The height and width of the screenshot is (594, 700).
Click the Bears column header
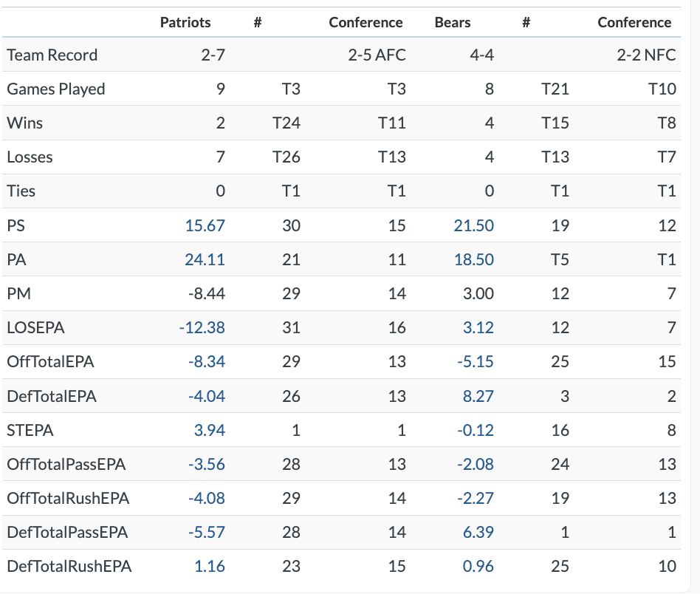453,22
